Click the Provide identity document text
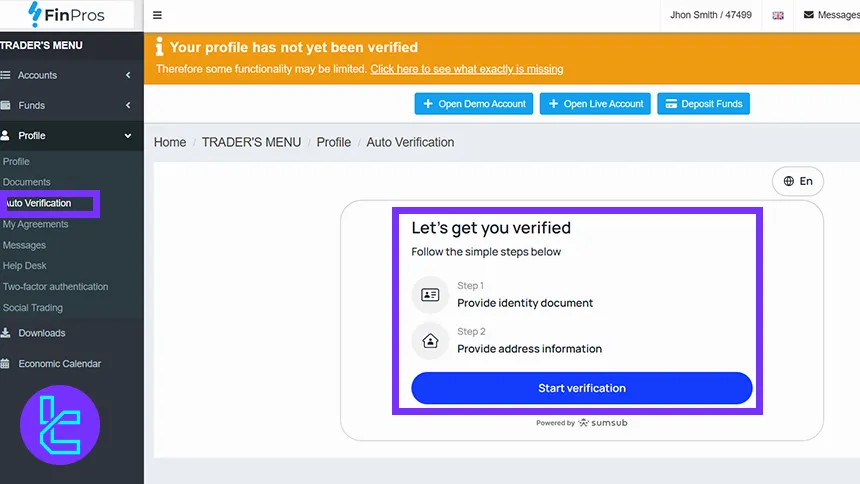Image resolution: width=860 pixels, height=484 pixels. 525,303
